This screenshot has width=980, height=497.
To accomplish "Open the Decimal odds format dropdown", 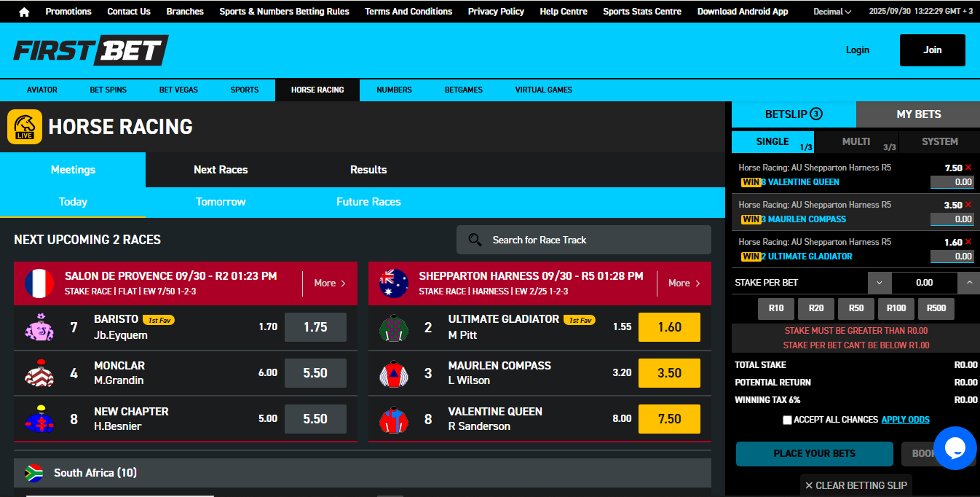I will coord(831,11).
